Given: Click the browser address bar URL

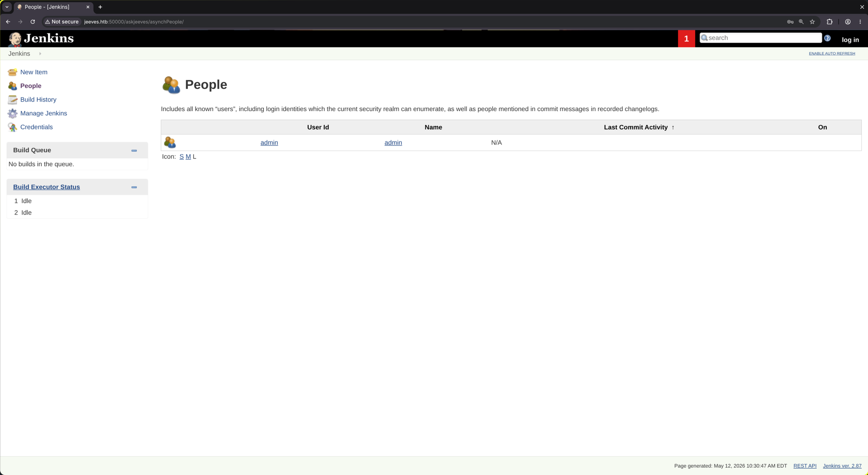Looking at the screenshot, I should (134, 22).
